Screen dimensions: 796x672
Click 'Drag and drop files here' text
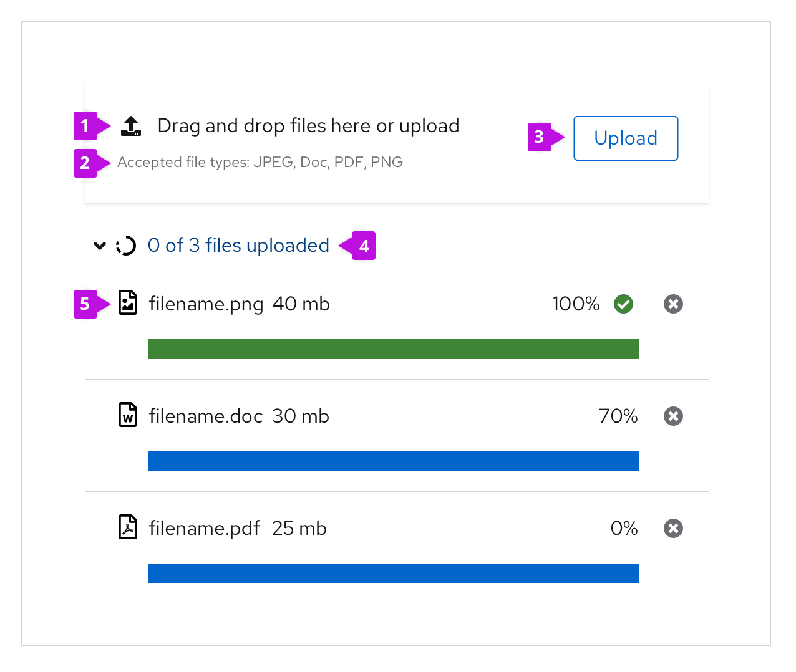coord(308,126)
